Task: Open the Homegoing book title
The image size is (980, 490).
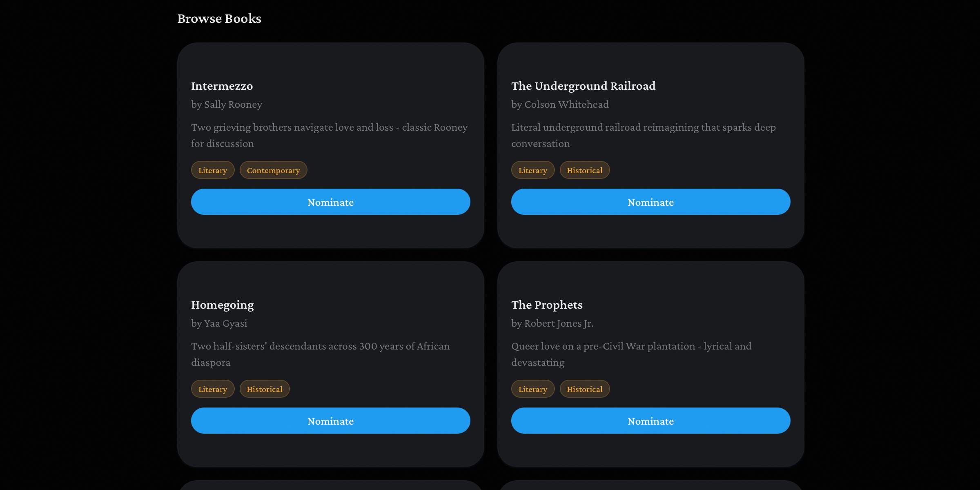Action: click(x=222, y=305)
